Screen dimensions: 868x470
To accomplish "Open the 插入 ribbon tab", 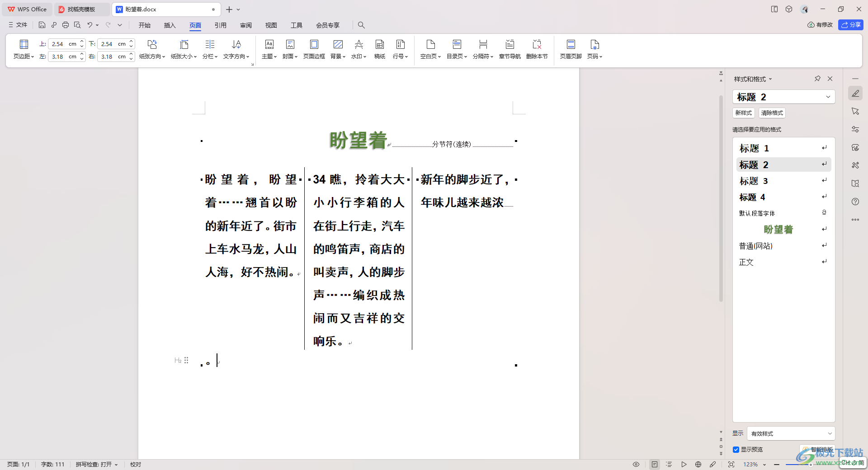I will click(x=170, y=25).
